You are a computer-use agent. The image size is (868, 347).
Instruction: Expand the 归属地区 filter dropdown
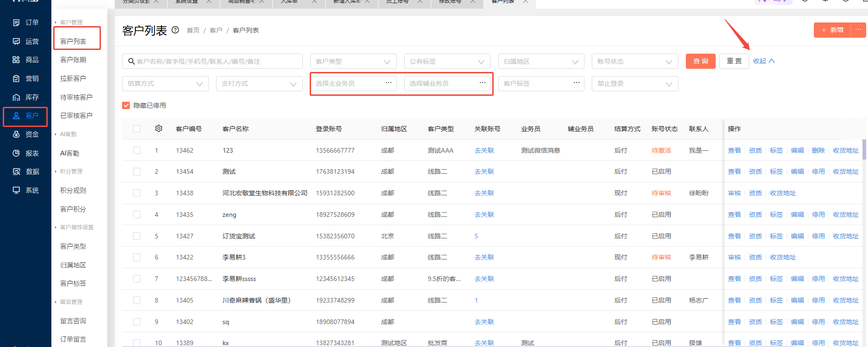(x=541, y=61)
